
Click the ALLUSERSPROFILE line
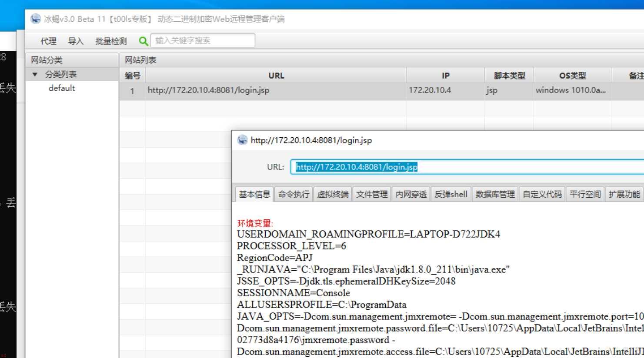tap(322, 305)
